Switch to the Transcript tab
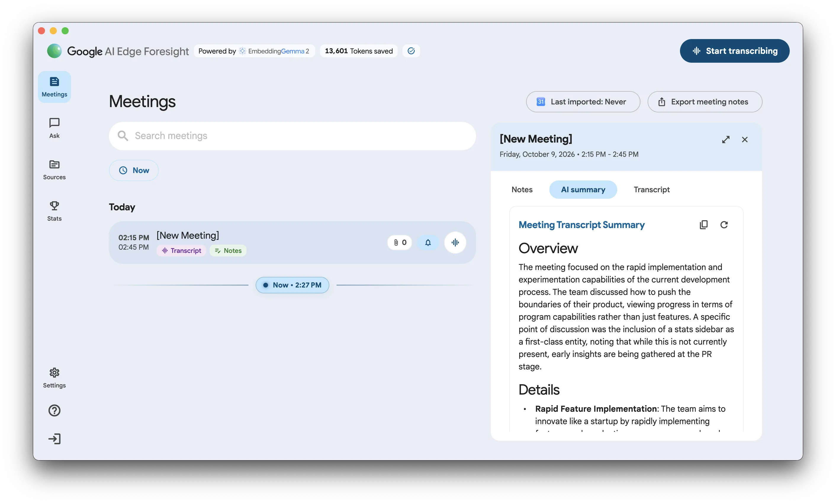Viewport: 836px width, 504px height. (x=652, y=190)
